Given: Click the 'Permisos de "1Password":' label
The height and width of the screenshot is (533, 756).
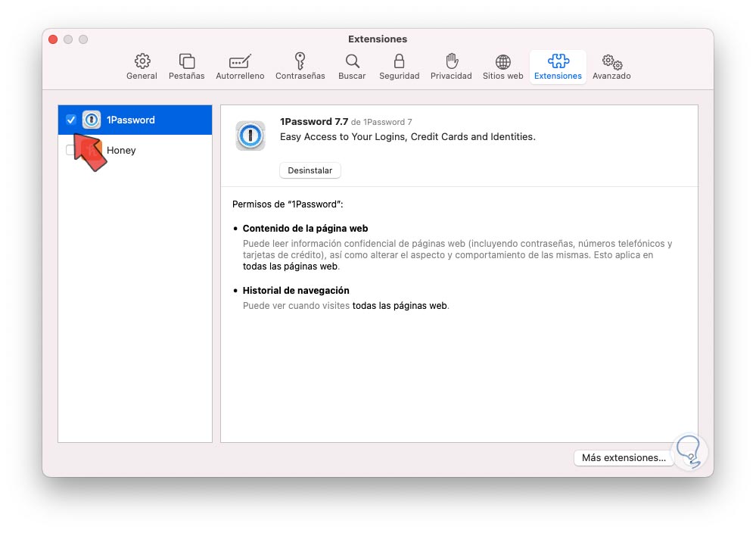Looking at the screenshot, I should pyautogui.click(x=288, y=204).
